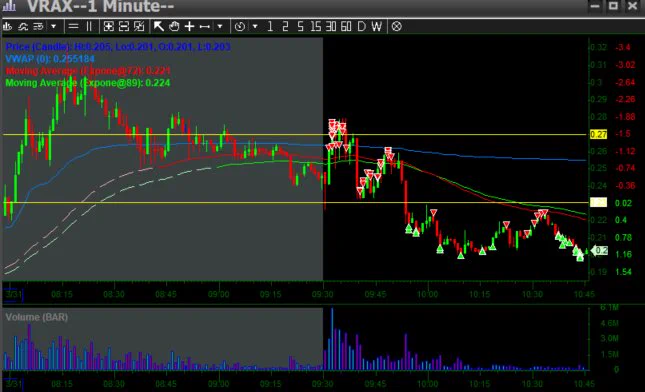Minimize the VRAX chart window

tap(595, 6)
